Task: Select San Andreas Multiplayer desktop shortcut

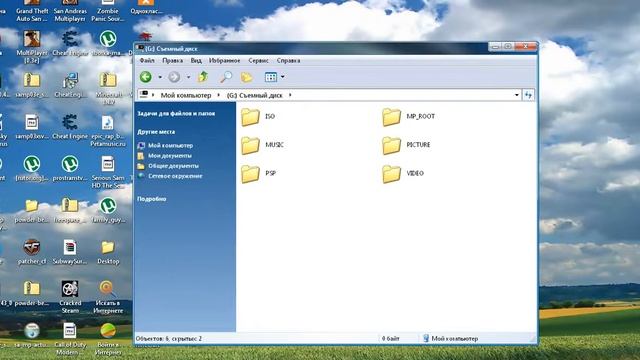Action: (70, 11)
